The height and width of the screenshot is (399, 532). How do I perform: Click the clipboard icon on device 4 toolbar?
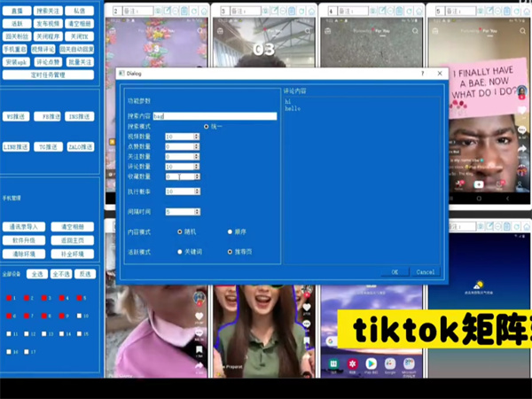[x=400, y=11]
